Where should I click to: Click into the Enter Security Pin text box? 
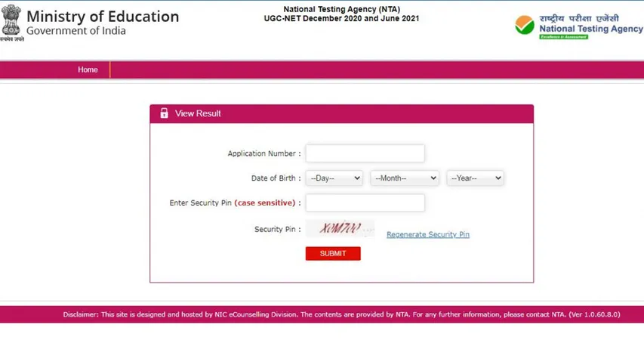coord(365,203)
